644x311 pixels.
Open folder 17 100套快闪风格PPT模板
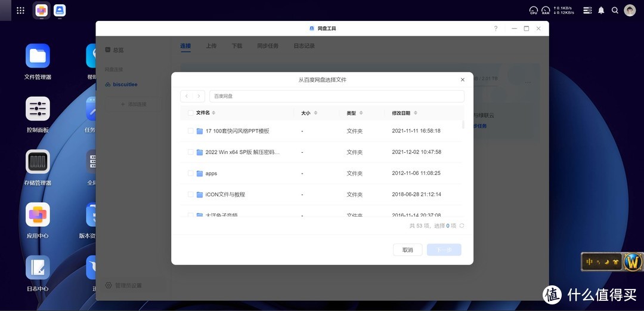pos(237,131)
